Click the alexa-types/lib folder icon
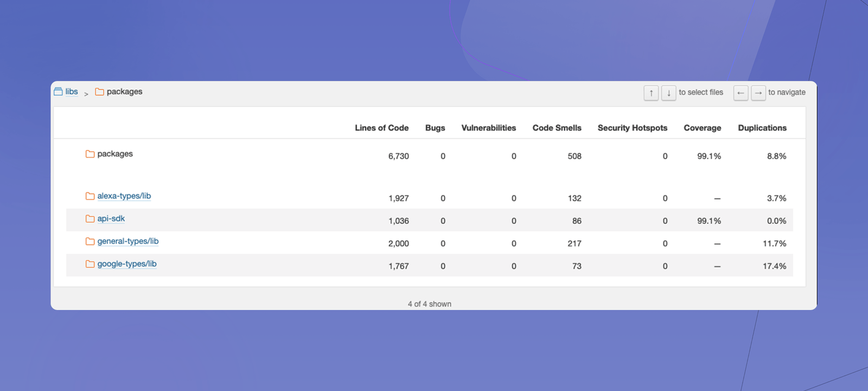The width and height of the screenshot is (868, 391). [x=90, y=196]
